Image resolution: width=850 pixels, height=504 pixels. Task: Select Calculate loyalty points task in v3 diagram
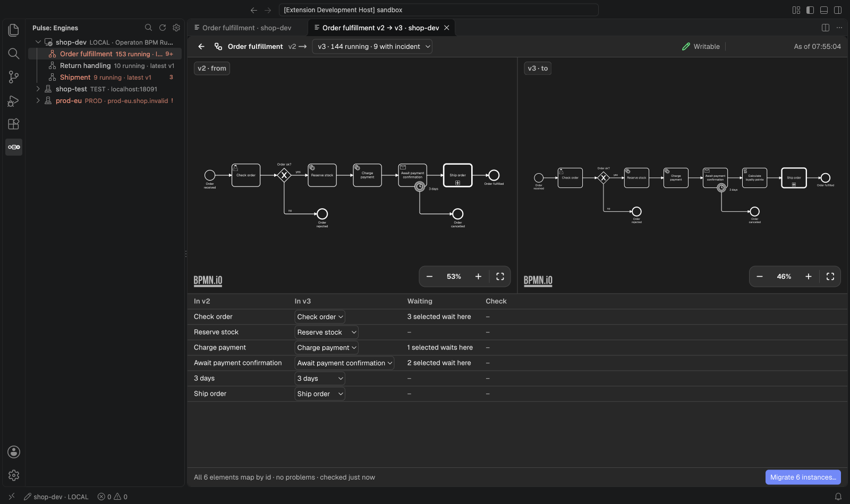click(754, 178)
